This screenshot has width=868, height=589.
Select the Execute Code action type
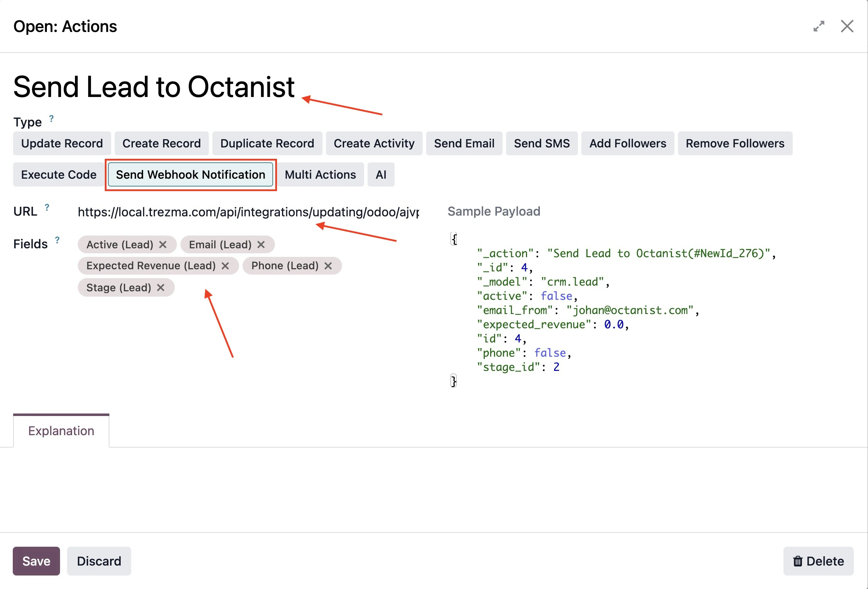tap(59, 175)
